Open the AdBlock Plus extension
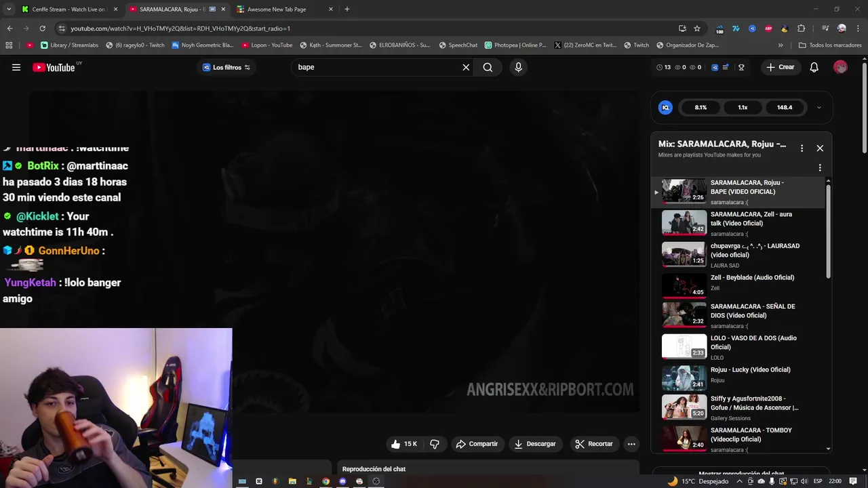 coord(768,28)
